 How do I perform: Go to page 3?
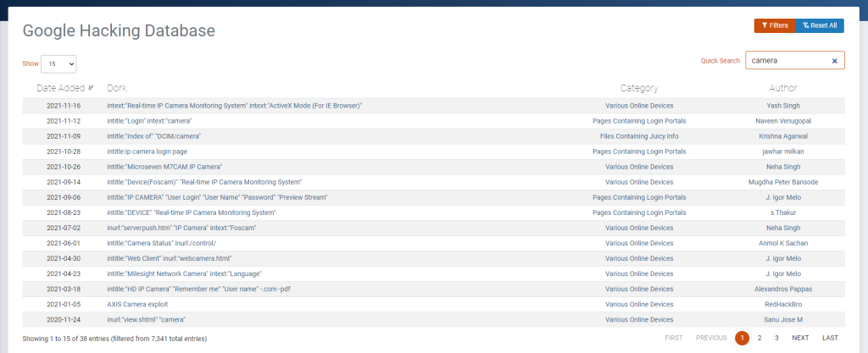tap(776, 338)
